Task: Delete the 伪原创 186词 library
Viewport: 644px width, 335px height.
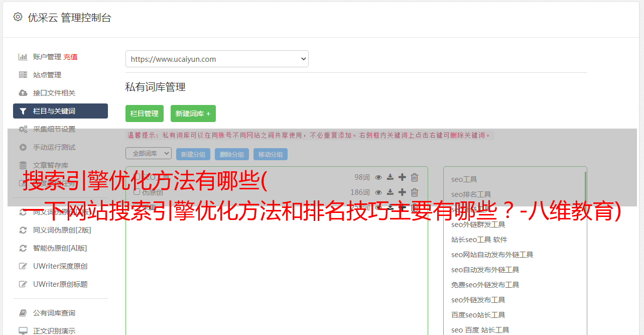Action: pos(415,192)
